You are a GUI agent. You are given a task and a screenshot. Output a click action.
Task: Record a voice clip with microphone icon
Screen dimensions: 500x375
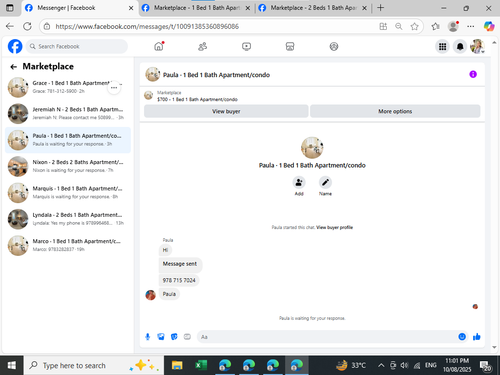148,337
